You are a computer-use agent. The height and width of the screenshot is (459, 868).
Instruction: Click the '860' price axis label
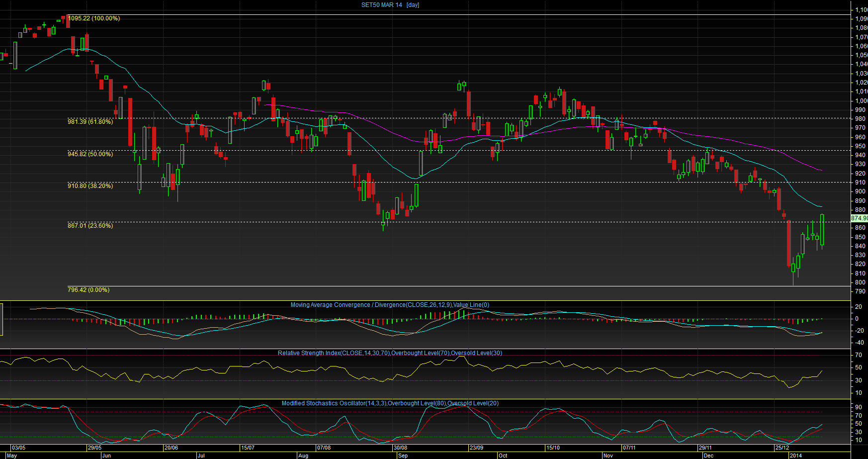coord(860,228)
